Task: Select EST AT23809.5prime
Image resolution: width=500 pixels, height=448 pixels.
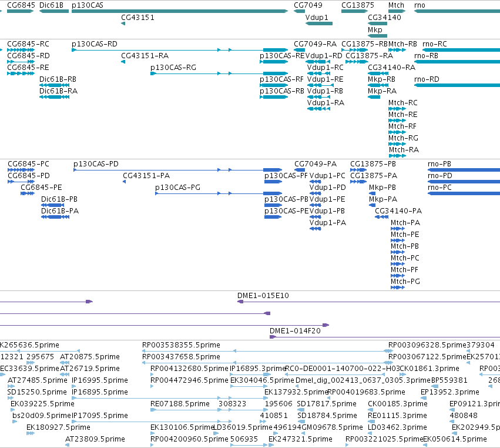Action: click(x=95, y=439)
